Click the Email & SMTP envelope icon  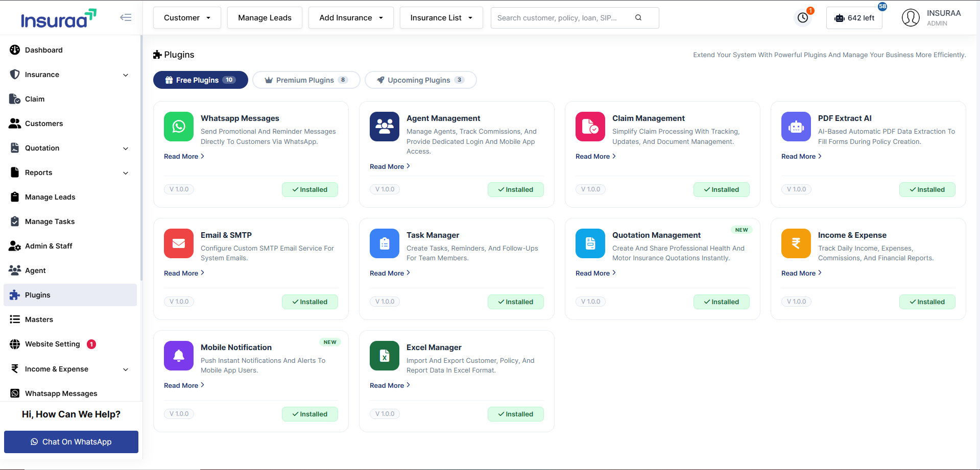click(179, 243)
